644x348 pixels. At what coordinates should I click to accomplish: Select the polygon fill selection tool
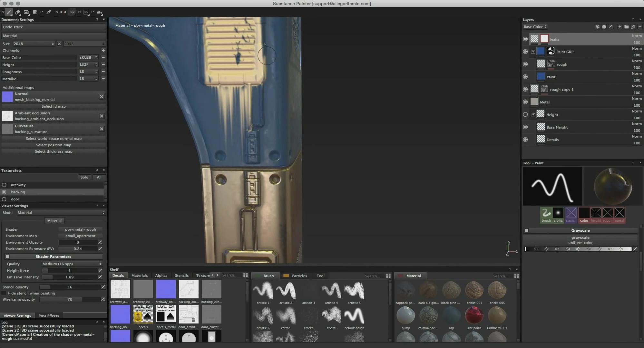(35, 12)
